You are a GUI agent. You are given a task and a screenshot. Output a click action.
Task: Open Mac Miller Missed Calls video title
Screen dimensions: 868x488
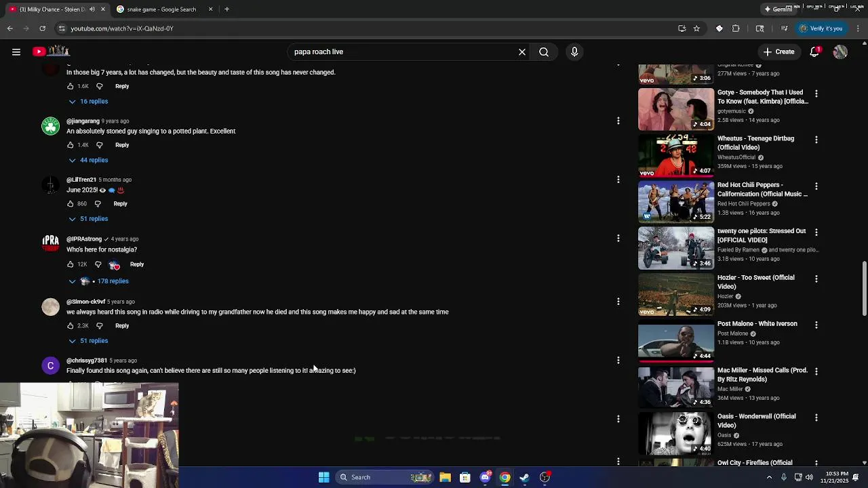762,375
